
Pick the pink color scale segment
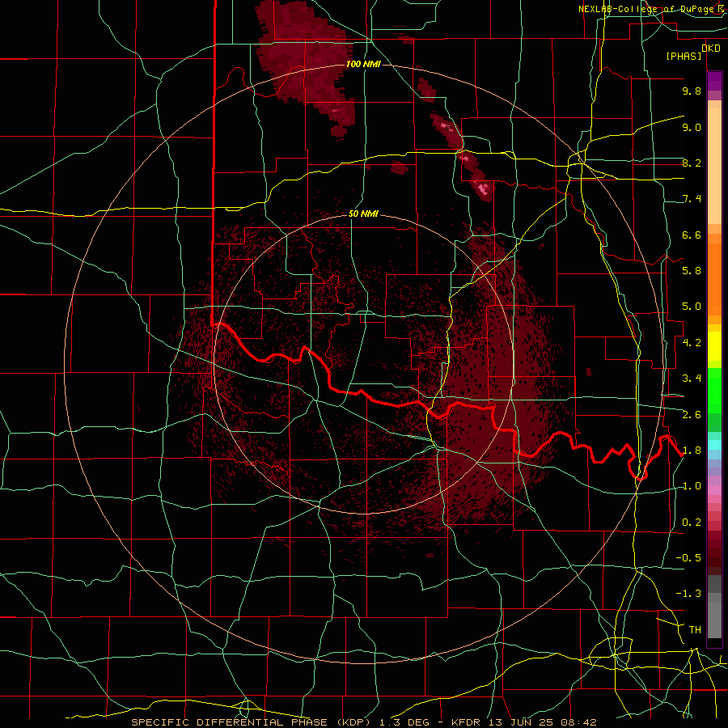pyautogui.click(x=714, y=490)
